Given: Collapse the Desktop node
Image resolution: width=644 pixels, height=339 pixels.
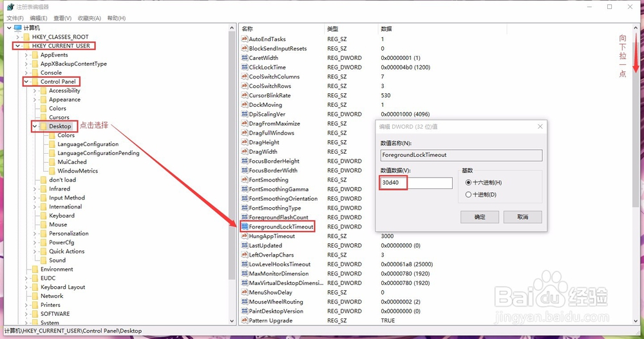Looking at the screenshot, I should (35, 127).
